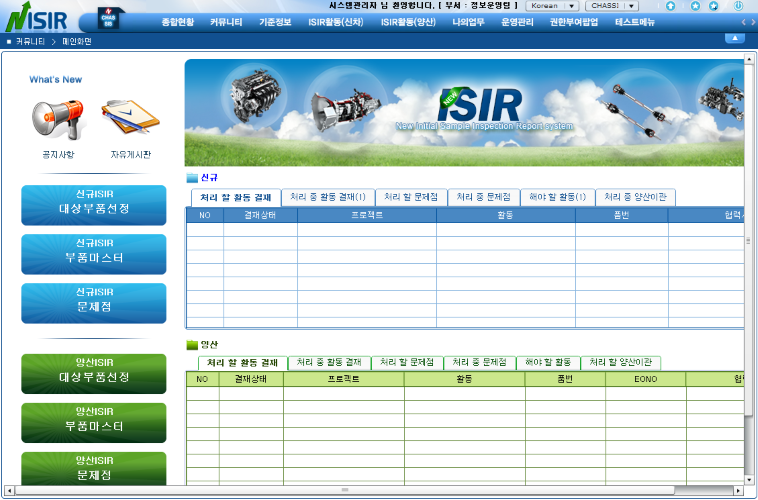The height and width of the screenshot is (500, 758).
Task: Click the 신규 table 품번 column header
Action: coord(622,215)
